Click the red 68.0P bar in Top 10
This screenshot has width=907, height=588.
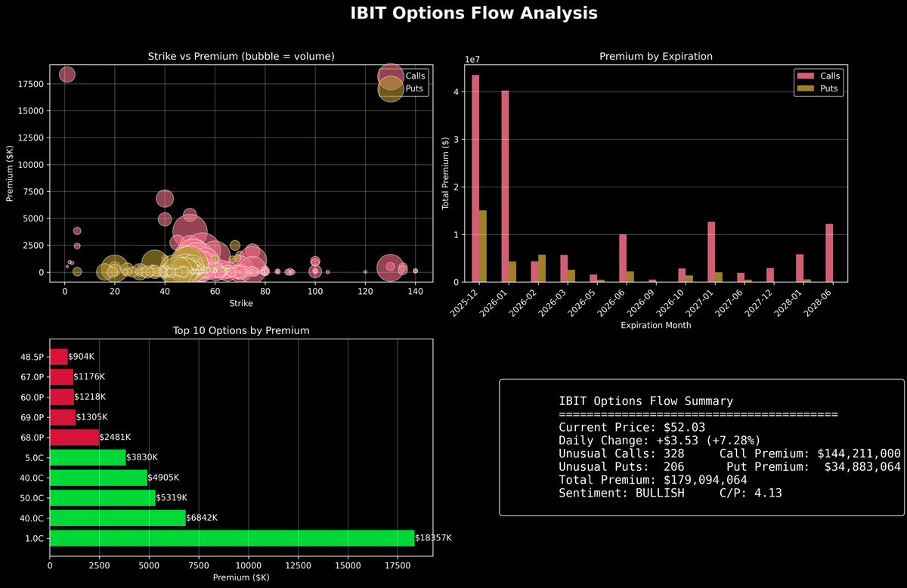(74, 437)
